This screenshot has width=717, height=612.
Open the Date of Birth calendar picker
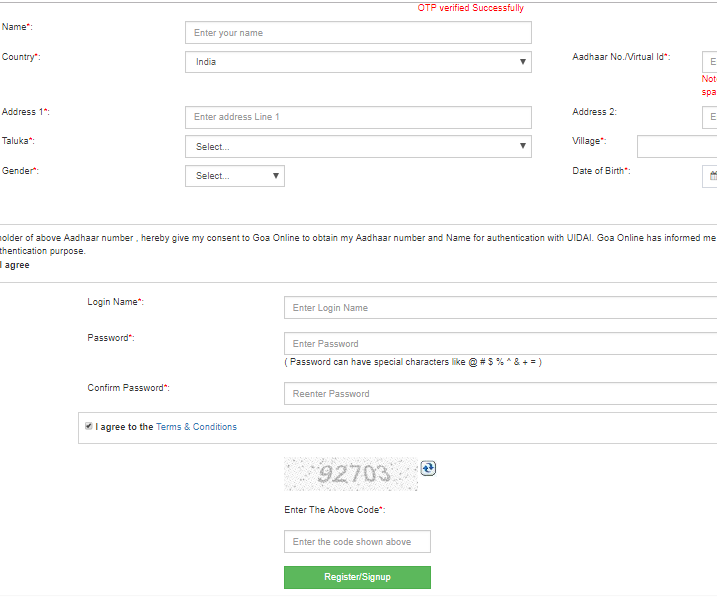tap(711, 176)
